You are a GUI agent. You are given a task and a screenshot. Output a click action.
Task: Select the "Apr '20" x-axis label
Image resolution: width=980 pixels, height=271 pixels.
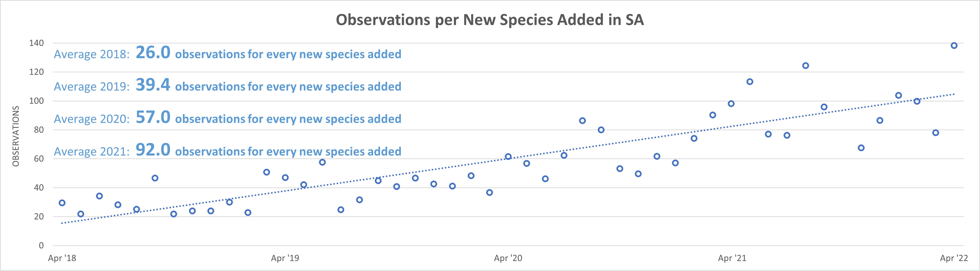click(x=508, y=258)
